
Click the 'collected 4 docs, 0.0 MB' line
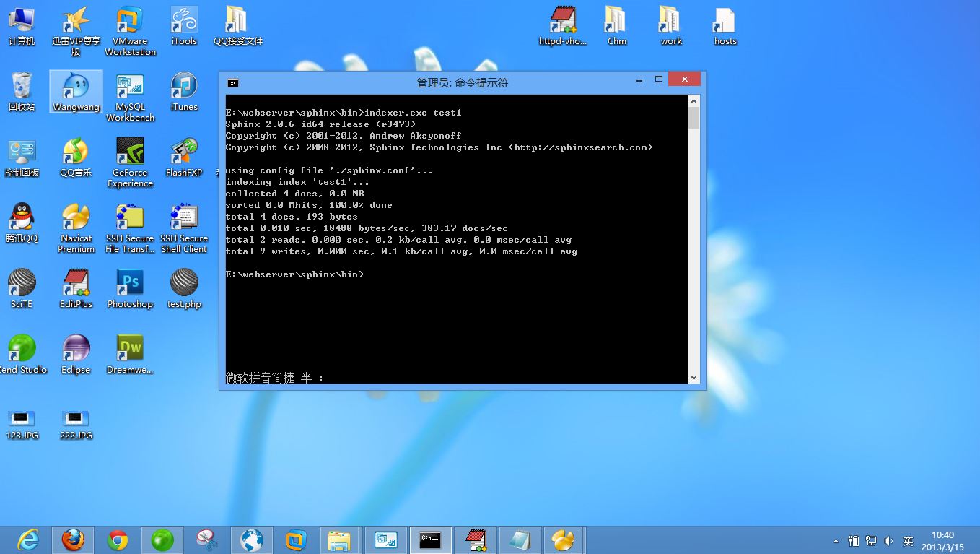294,194
